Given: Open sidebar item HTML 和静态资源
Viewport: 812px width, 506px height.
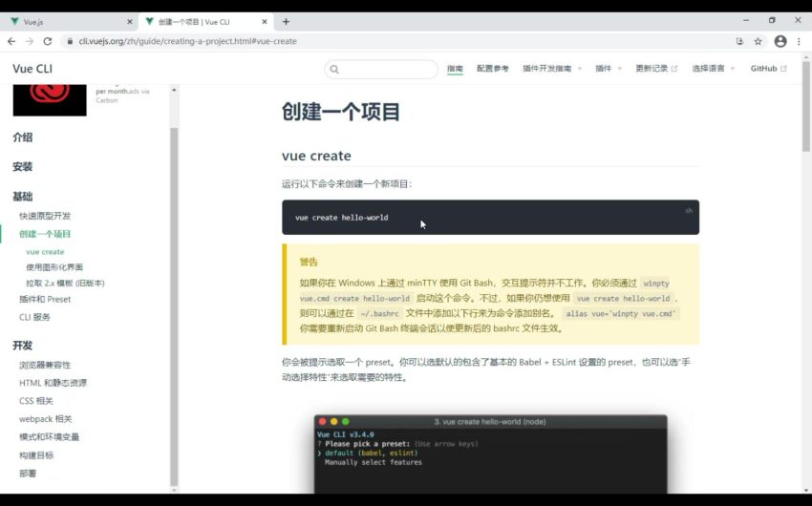Looking at the screenshot, I should point(53,383).
